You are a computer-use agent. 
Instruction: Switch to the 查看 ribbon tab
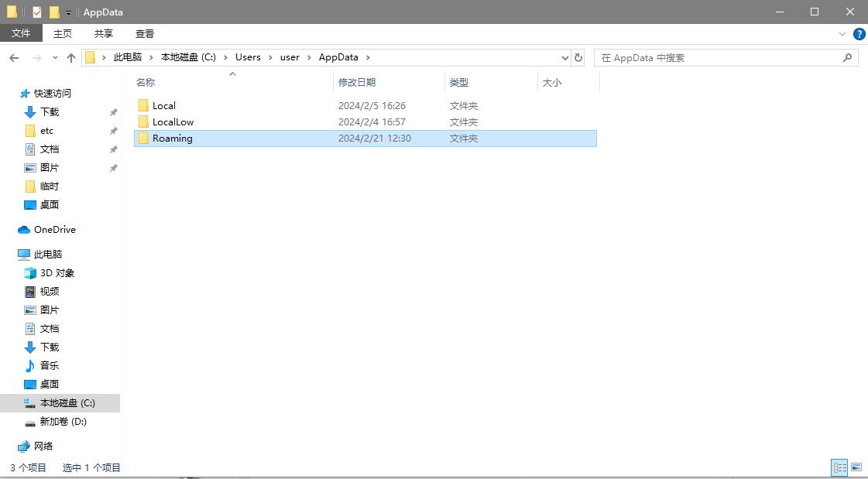tap(145, 33)
